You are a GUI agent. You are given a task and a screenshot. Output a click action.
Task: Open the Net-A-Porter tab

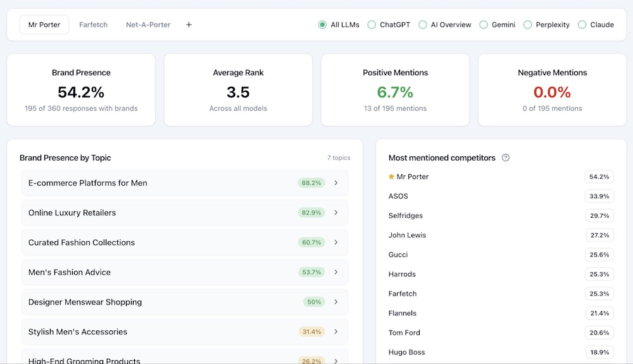coord(148,25)
